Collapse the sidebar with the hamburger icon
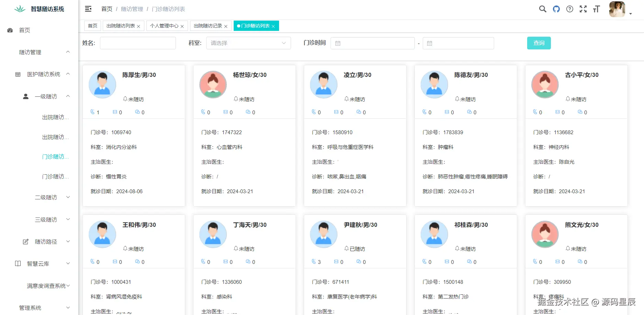This screenshot has height=315, width=644. (88, 9)
